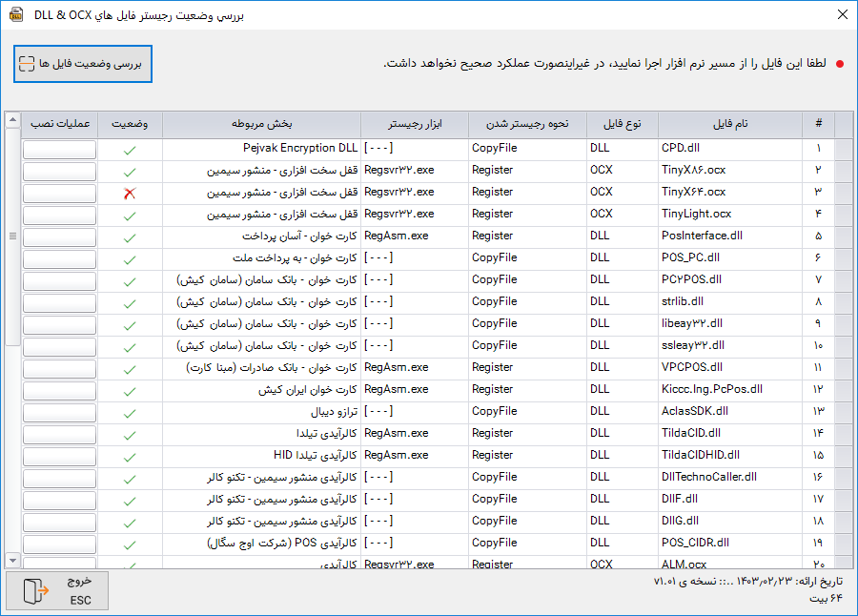
Task: Click the red warning dot beside the notice
Action: (840, 64)
